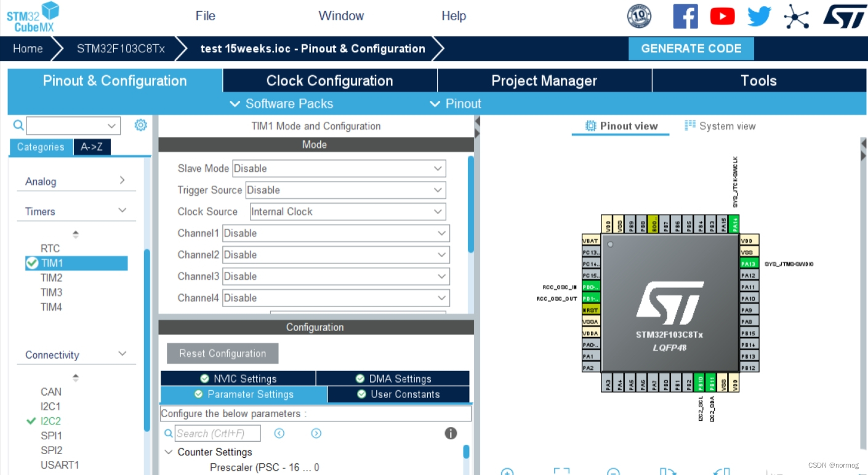The height and width of the screenshot is (475, 868).
Task: Fit the chip to the view
Action: (x=561, y=471)
